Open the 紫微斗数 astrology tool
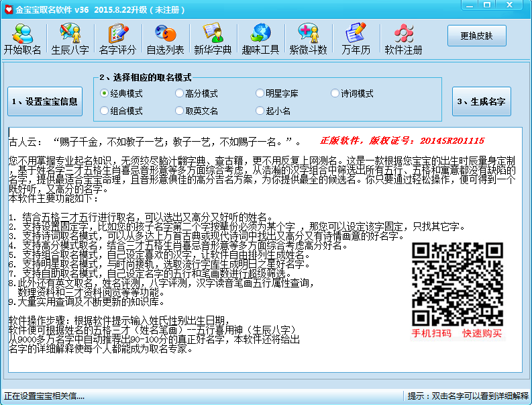The width and height of the screenshot is (532, 405). [x=308, y=39]
